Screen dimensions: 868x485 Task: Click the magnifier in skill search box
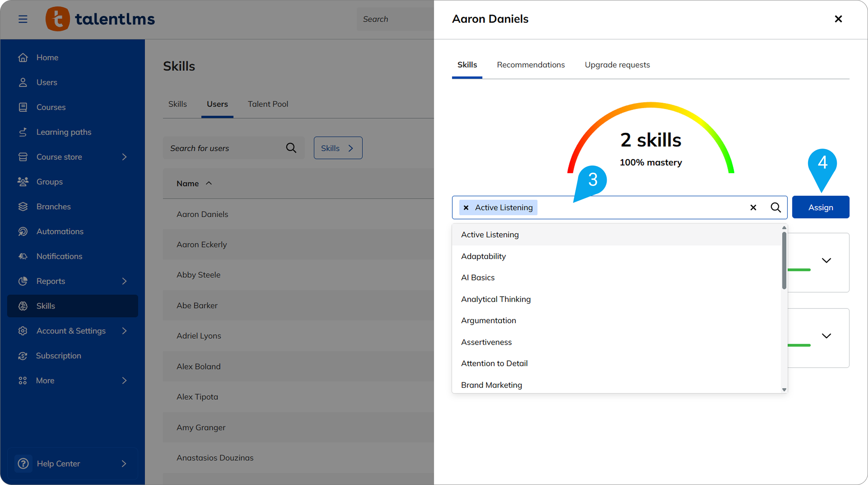(x=776, y=207)
